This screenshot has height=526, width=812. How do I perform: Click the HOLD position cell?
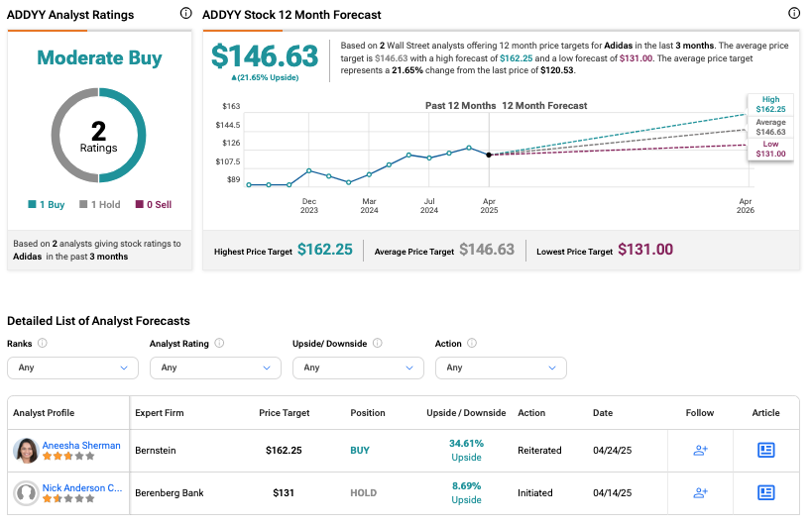pyautogui.click(x=364, y=493)
